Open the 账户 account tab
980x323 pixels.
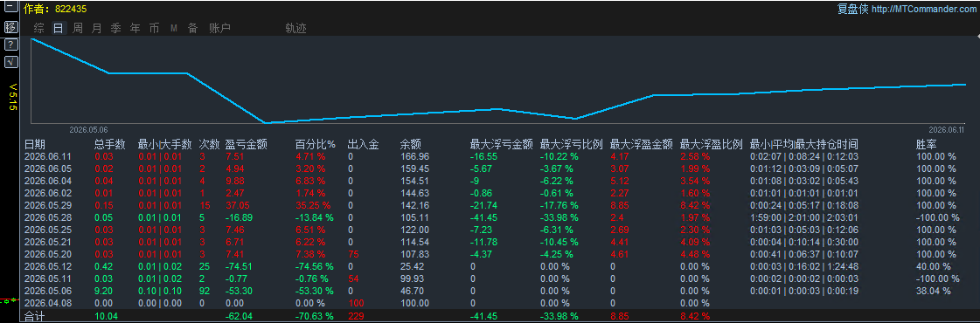[x=219, y=28]
